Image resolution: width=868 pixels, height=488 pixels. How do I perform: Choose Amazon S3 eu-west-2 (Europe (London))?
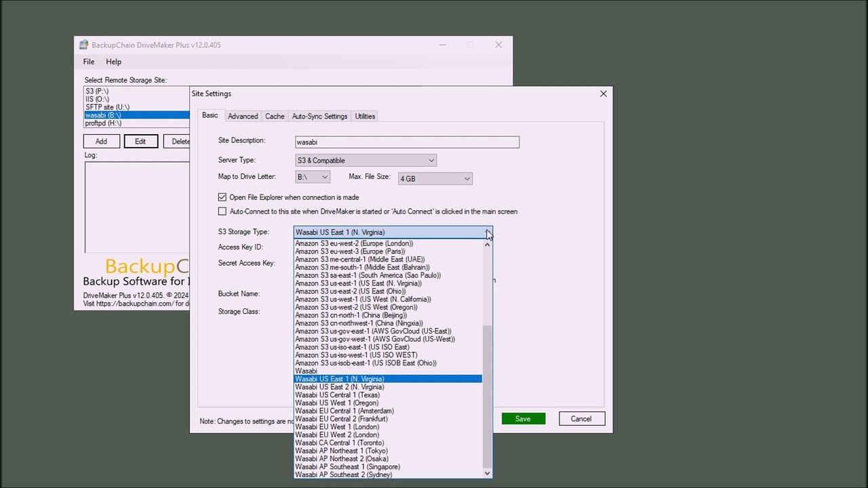(x=388, y=243)
